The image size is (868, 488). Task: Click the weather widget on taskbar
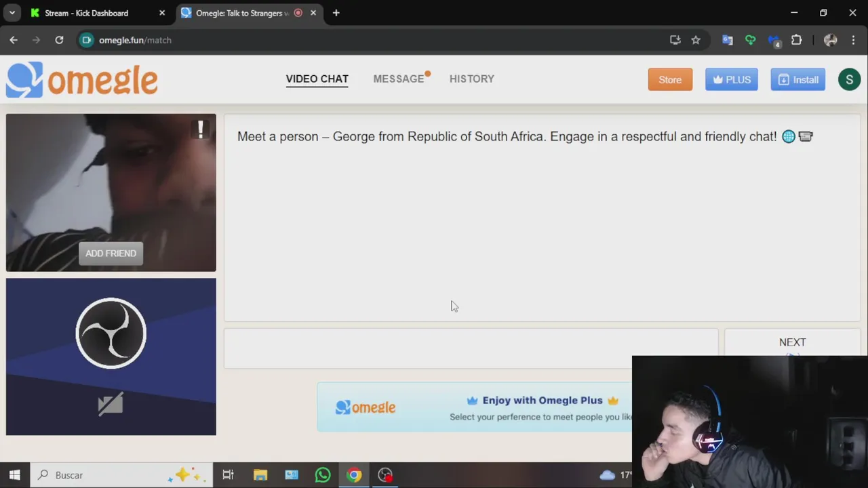pos(616,475)
